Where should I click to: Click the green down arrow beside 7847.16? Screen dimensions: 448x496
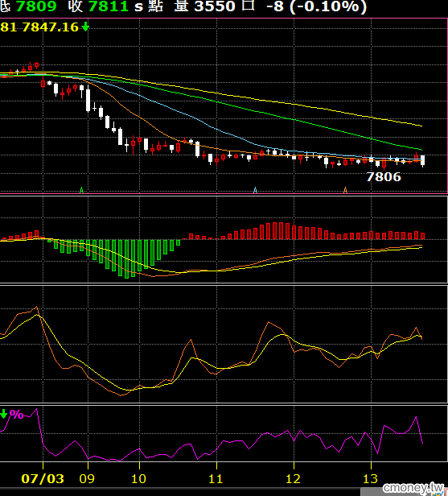click(85, 27)
